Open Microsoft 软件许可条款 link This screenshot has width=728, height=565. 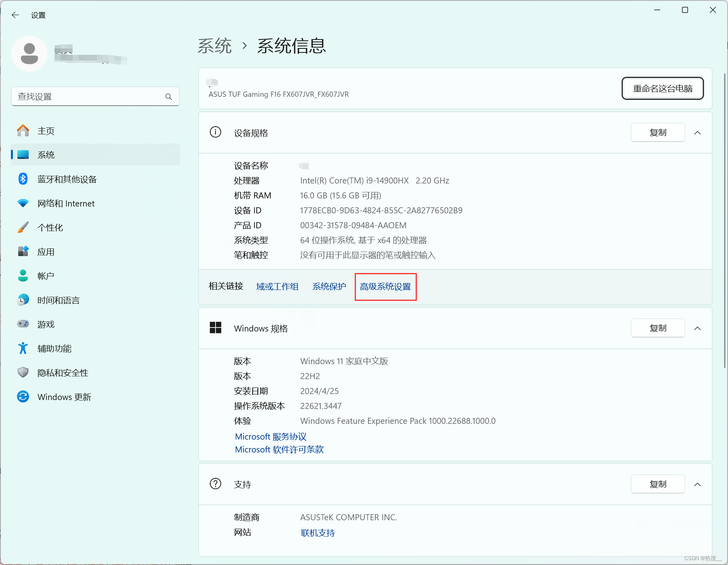pos(279,450)
